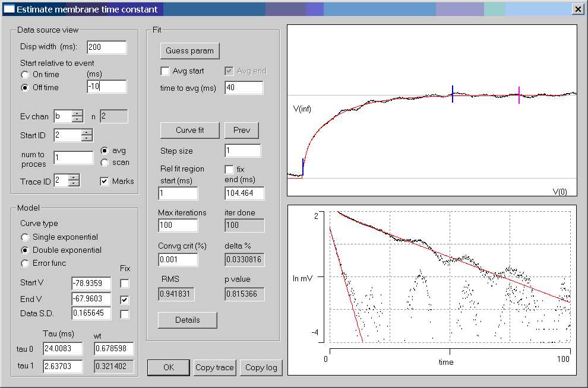This screenshot has width=588, height=388.
Task: Enable the Rel fit region fix checkbox
Action: [x=229, y=170]
